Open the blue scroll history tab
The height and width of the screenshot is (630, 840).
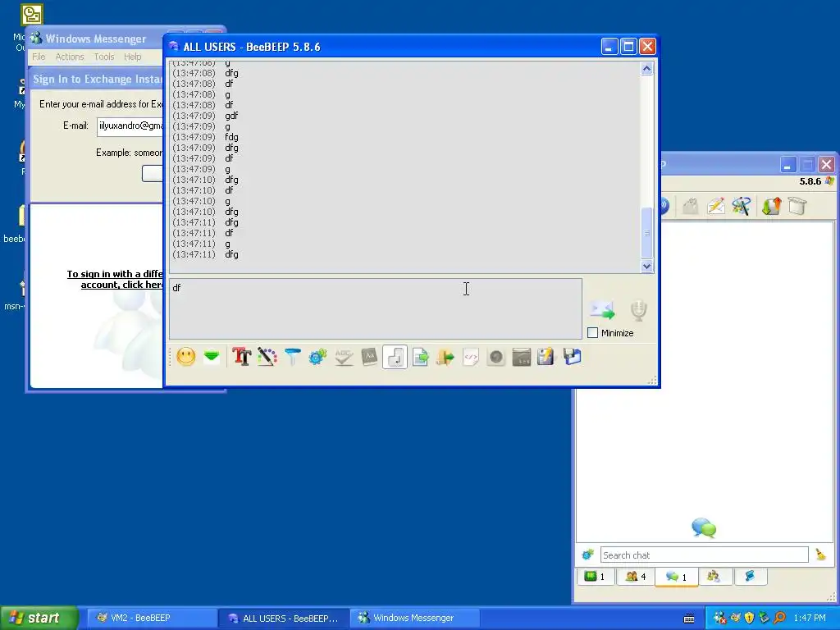[x=750, y=577]
